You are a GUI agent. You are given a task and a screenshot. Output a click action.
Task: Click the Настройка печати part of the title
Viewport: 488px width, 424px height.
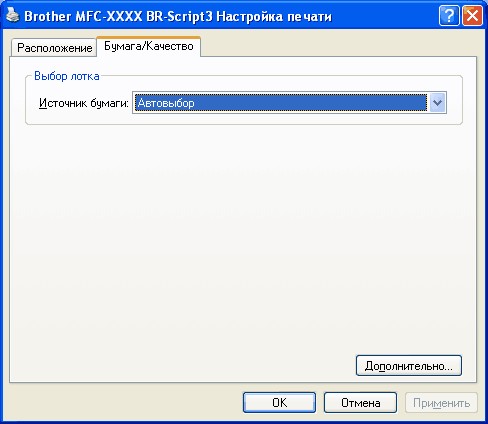pos(274,16)
